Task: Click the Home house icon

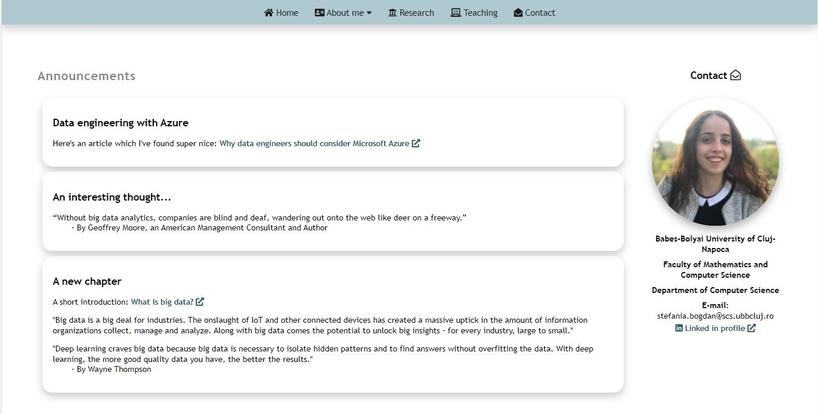Action: (x=268, y=13)
